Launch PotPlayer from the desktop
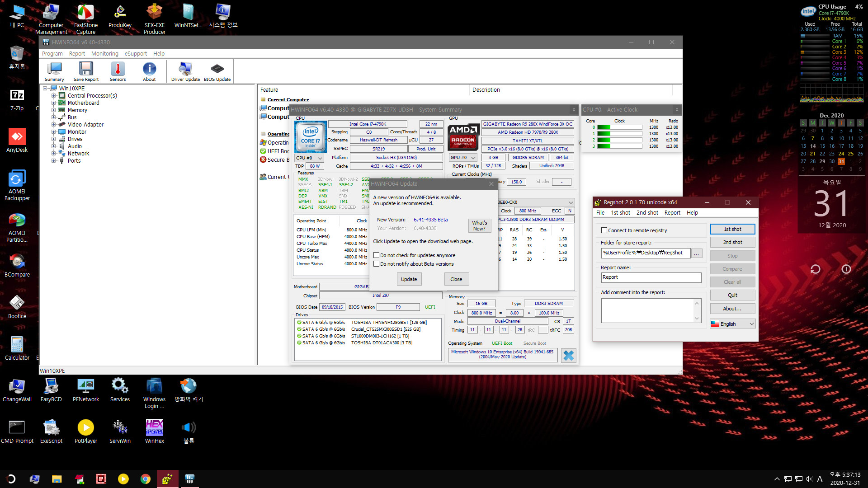 86,431
